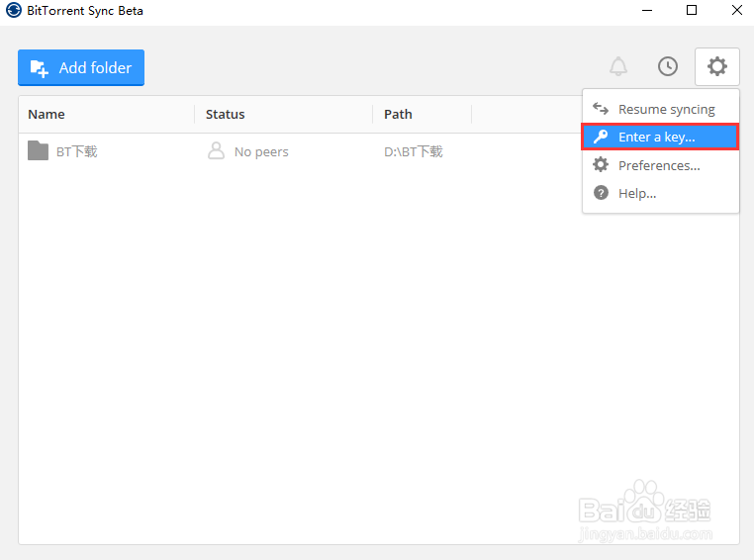Sort by the Status column header
754x560 pixels.
pyautogui.click(x=225, y=115)
